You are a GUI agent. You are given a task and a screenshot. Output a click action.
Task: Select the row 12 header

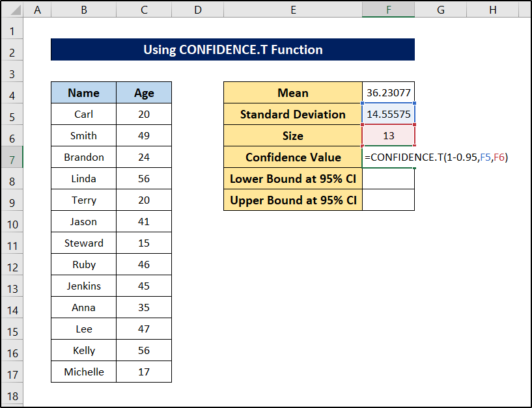(12, 265)
